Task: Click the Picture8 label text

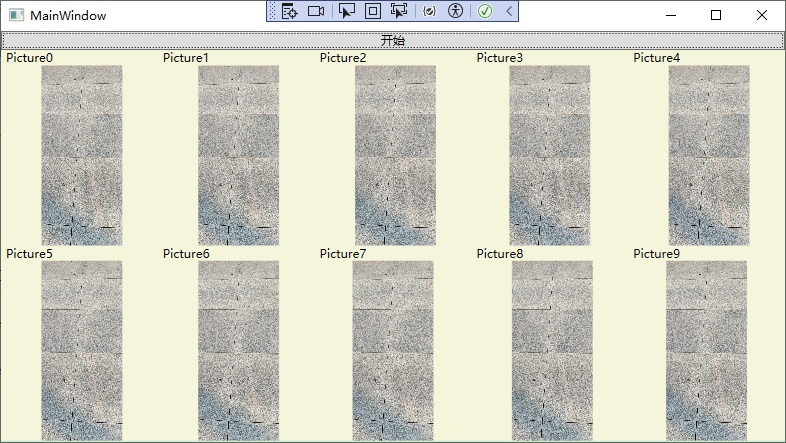Action: [500, 254]
